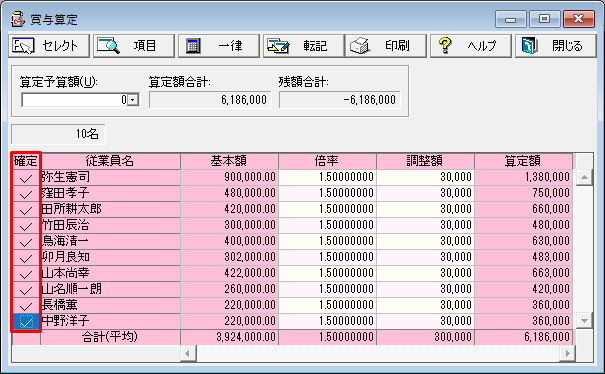Click the 合計(平均) row label

point(110,337)
